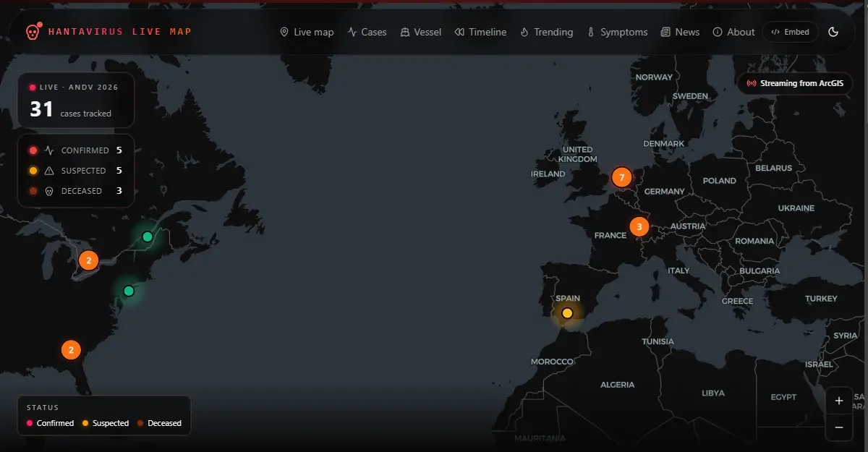Open the cluster marker of 7 near Germany
Screen dimensions: 868x452
621,177
